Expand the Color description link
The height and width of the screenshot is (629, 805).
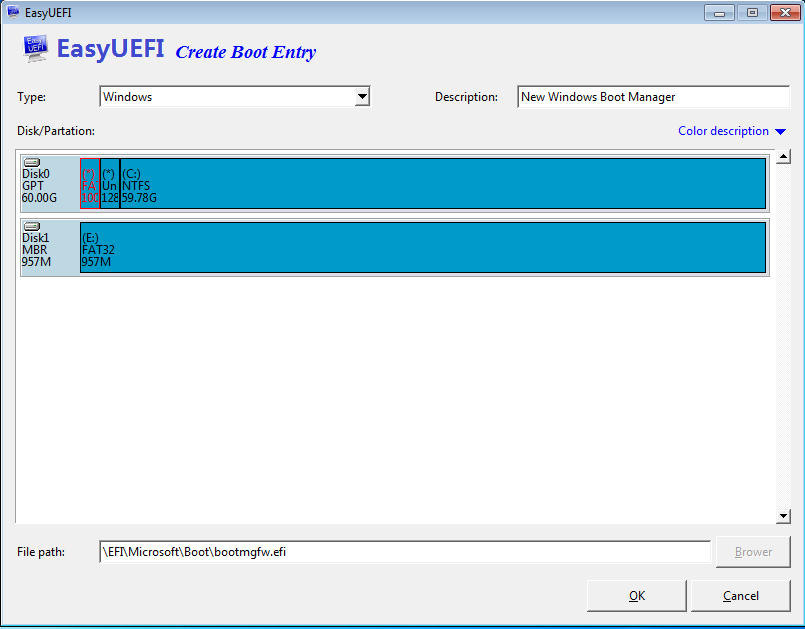pos(732,131)
